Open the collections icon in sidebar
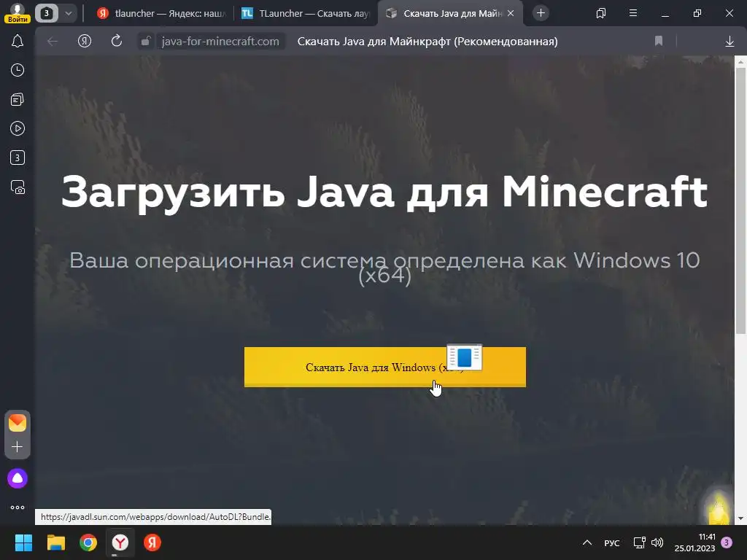Image resolution: width=747 pixels, height=560 pixels. point(18,99)
